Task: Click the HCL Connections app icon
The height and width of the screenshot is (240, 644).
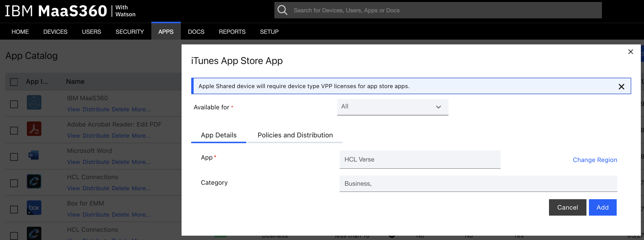Action: pyautogui.click(x=34, y=182)
